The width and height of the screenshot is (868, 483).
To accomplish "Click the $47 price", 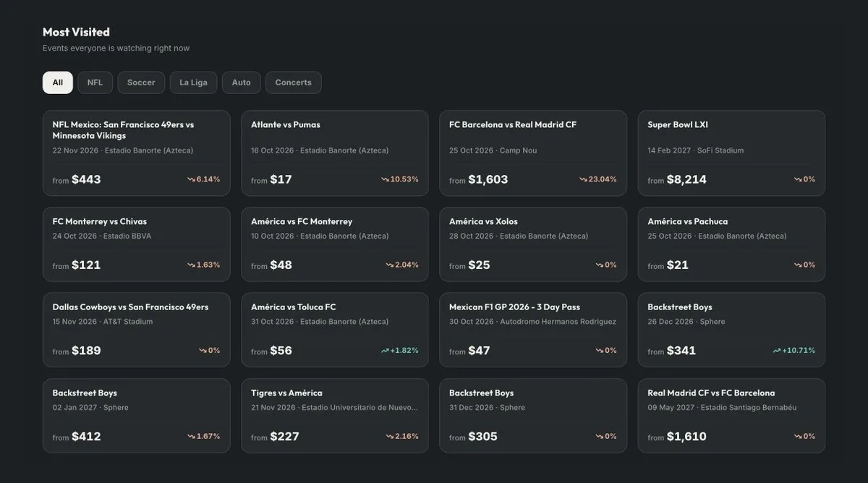I will point(479,351).
